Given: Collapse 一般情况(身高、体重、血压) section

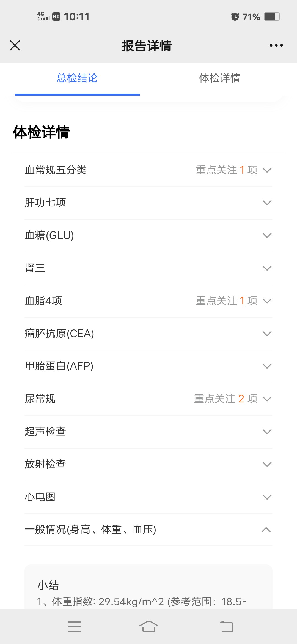Looking at the screenshot, I should (x=266, y=530).
